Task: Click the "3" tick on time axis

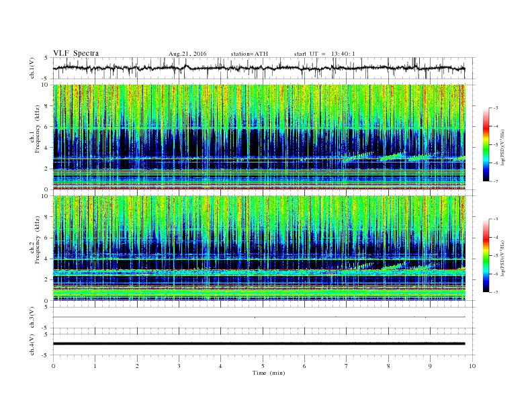Action: (179, 366)
